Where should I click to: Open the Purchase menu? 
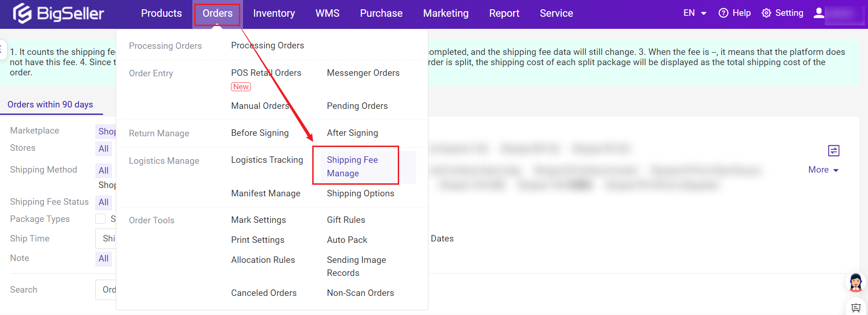point(381,13)
